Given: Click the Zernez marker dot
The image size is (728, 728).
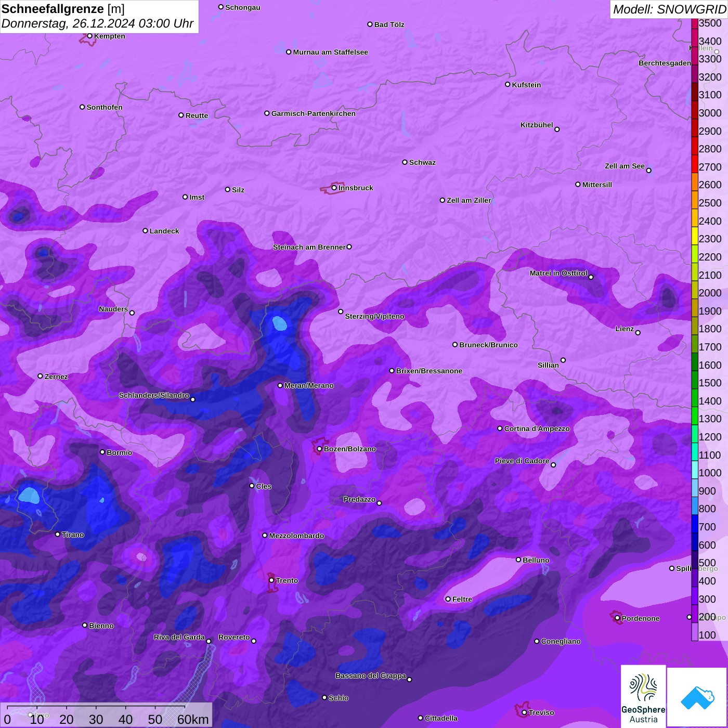Looking at the screenshot, I should coord(41,376).
